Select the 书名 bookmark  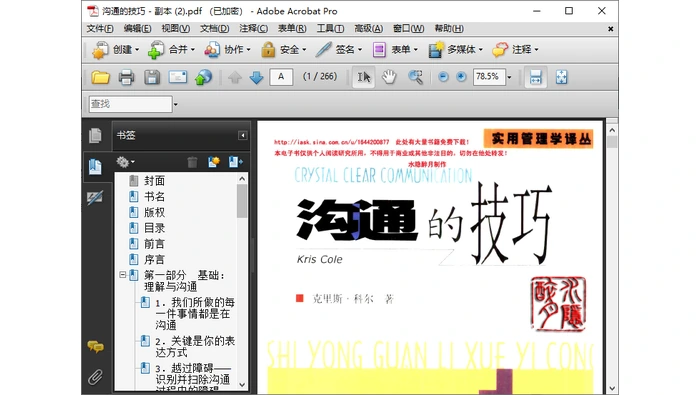tap(154, 196)
